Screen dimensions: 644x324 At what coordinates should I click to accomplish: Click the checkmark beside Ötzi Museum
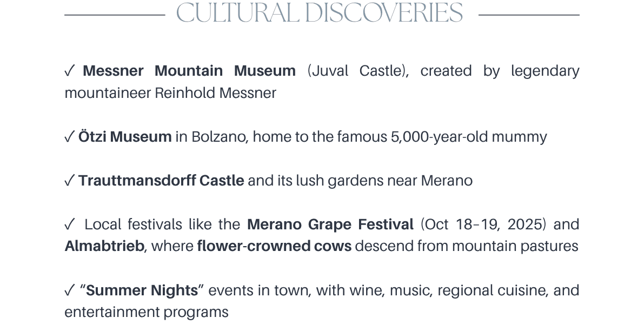pos(69,137)
